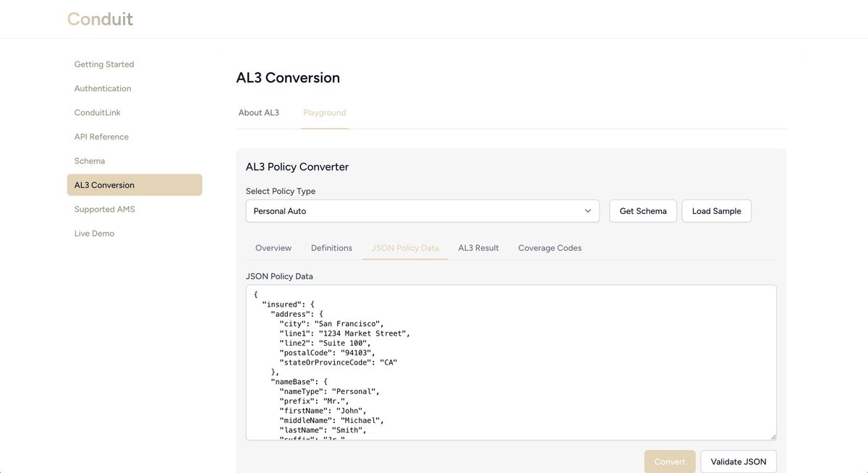The height and width of the screenshot is (473, 868).
Task: Open the Live Demo page
Action: click(x=95, y=231)
